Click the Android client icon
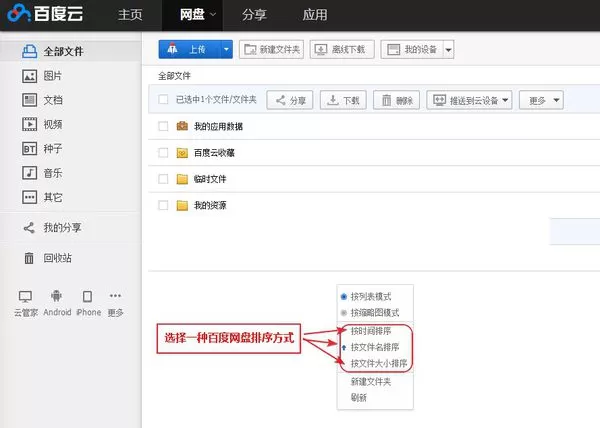The width and height of the screenshot is (600, 428). tap(56, 296)
